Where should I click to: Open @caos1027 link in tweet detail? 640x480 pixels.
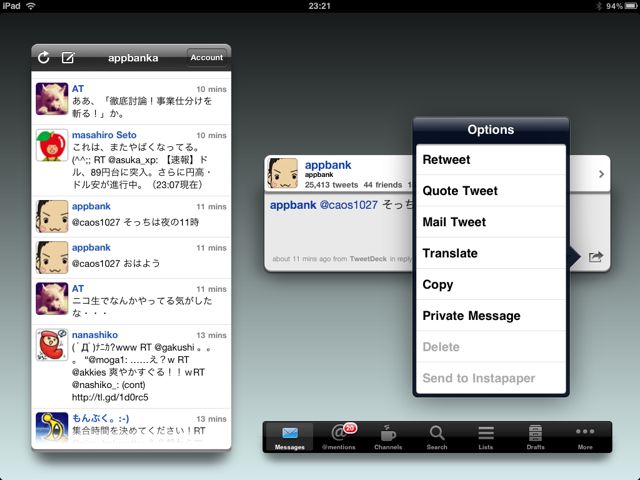point(349,205)
